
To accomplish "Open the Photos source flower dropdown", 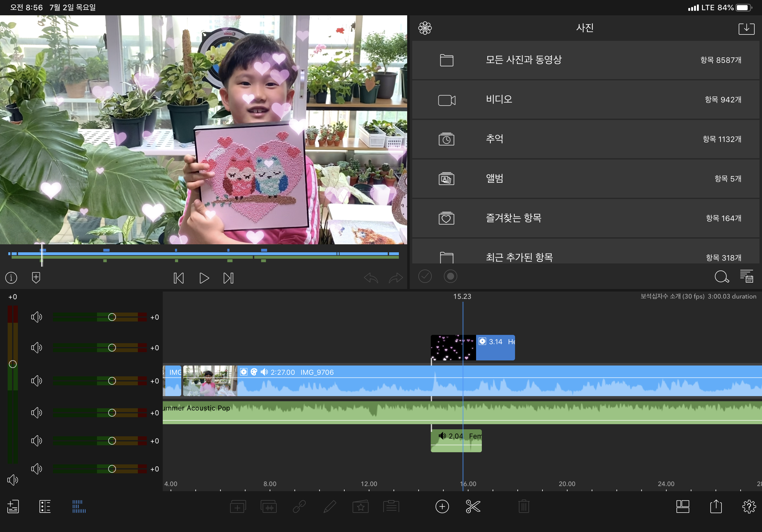I will point(425,28).
